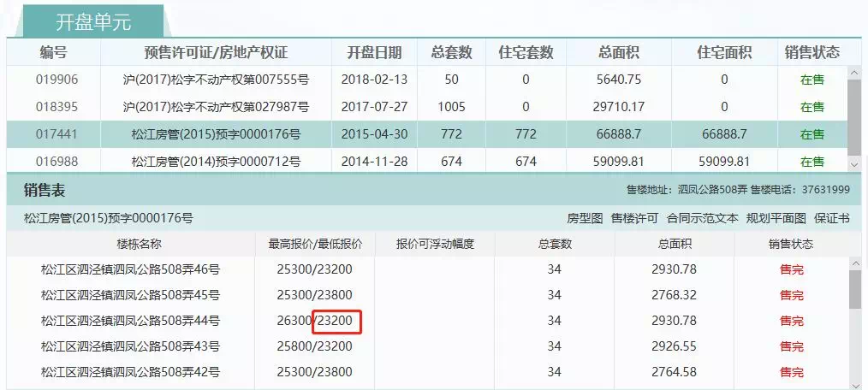Click the sales table's scrollbar thumb
868x390 pixels.
pyautogui.click(x=854, y=289)
